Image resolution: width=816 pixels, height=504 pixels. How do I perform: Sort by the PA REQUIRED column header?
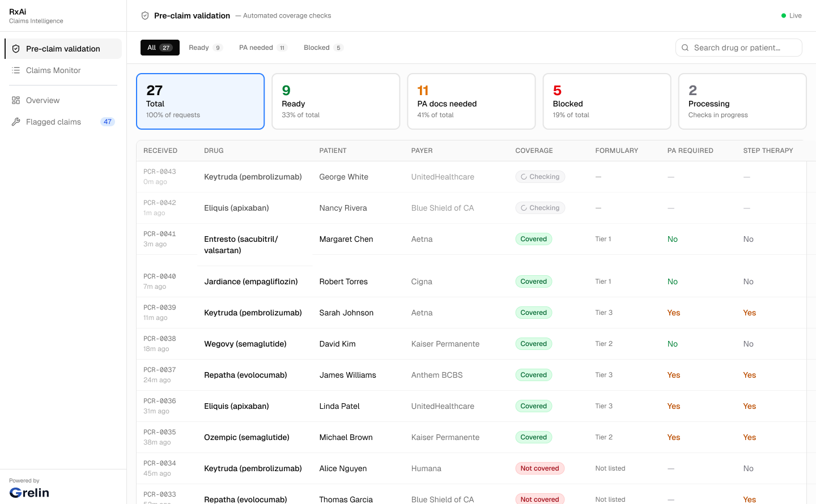(x=690, y=151)
